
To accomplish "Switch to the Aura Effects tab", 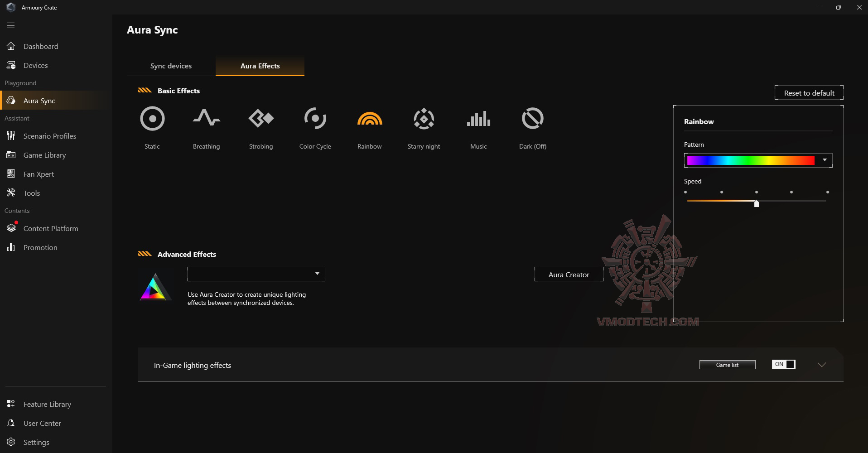I will coord(260,66).
